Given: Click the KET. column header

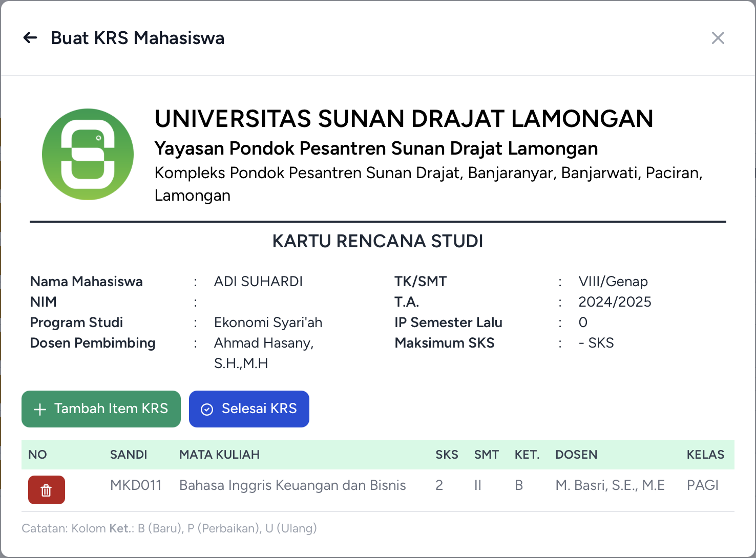Looking at the screenshot, I should click(527, 455).
